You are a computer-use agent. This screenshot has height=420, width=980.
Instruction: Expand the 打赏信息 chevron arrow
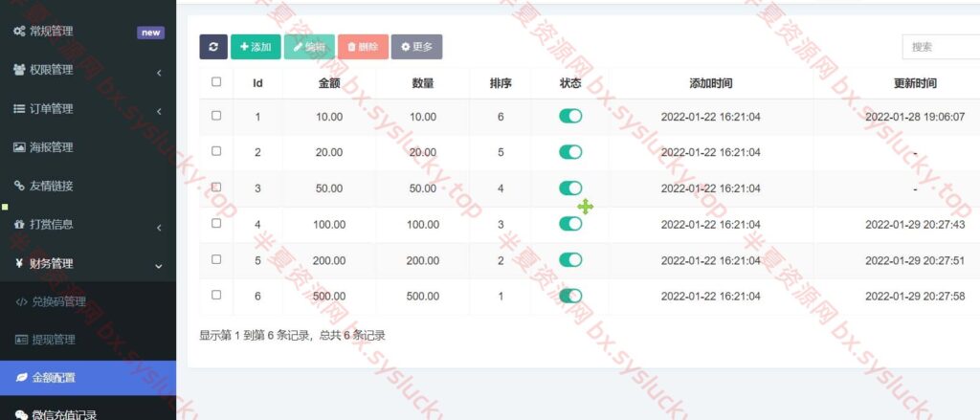(x=159, y=228)
